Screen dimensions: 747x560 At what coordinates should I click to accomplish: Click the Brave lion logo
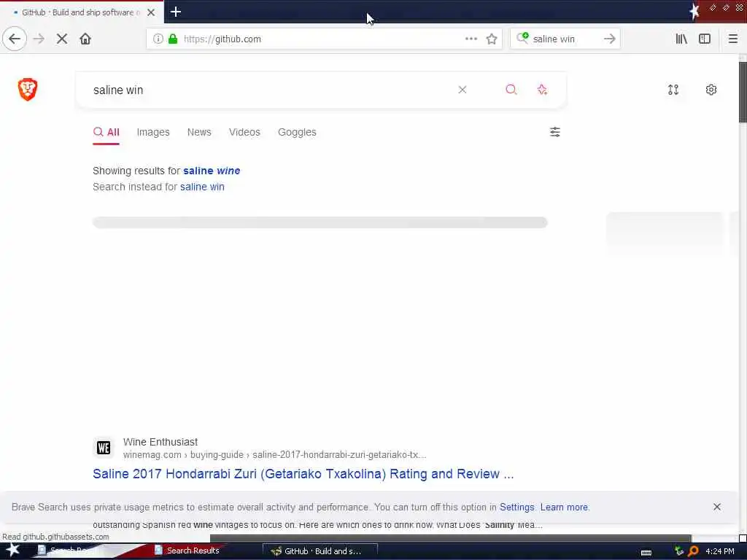pyautogui.click(x=28, y=90)
